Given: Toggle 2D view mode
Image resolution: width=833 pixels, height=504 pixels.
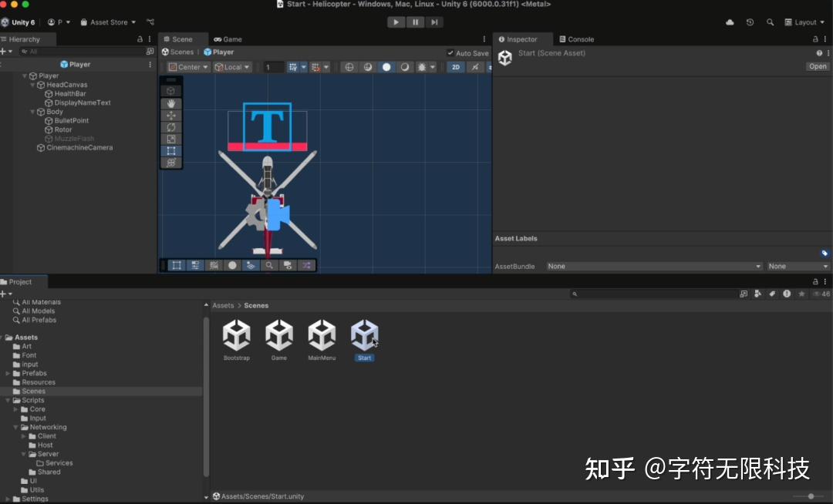Looking at the screenshot, I should tap(455, 67).
